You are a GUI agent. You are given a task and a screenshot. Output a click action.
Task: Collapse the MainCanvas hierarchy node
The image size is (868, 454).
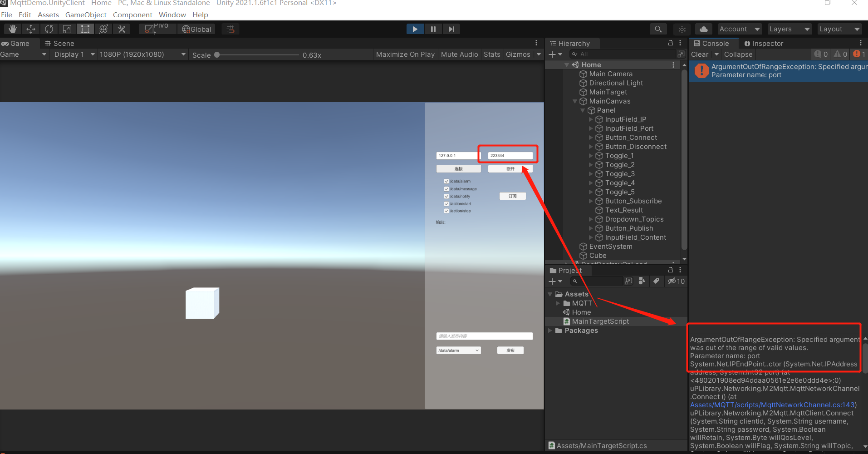coord(574,101)
